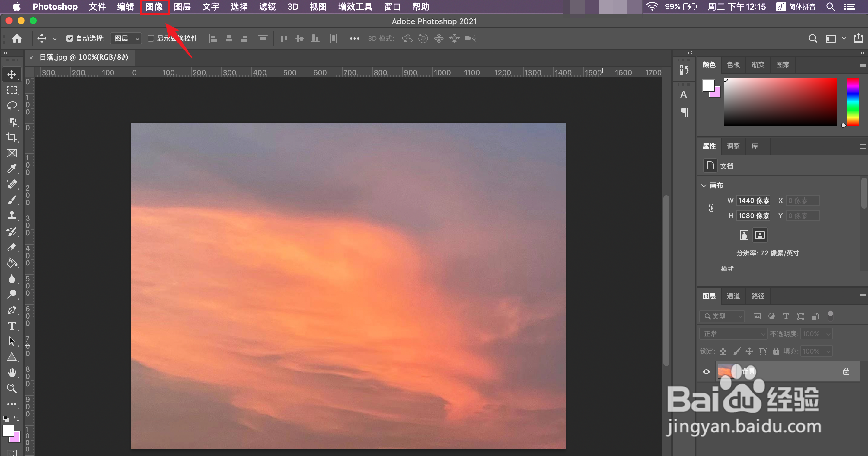Screen dimensions: 868x456
Task: Enable the 显示变换控件 checkbox
Action: point(151,38)
